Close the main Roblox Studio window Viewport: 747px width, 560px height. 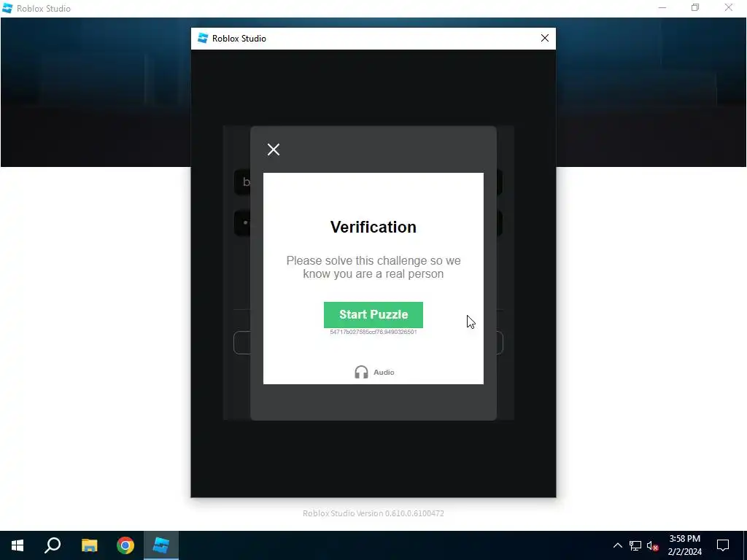pyautogui.click(x=729, y=8)
